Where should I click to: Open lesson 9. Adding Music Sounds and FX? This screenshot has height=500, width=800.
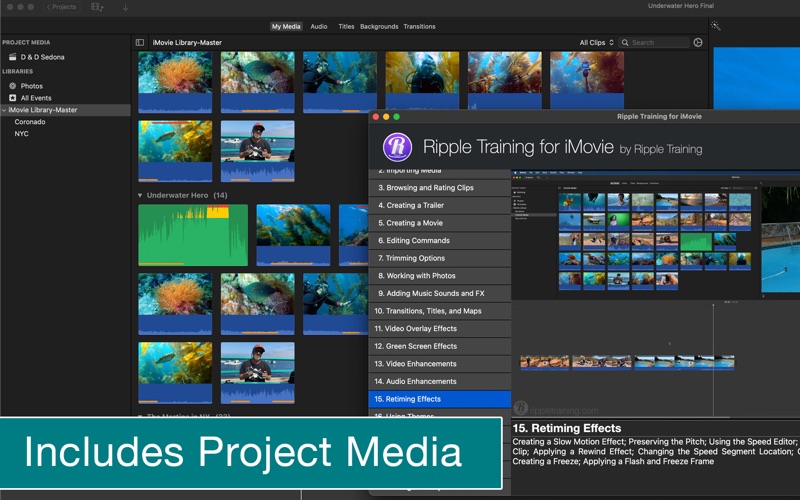(x=439, y=293)
